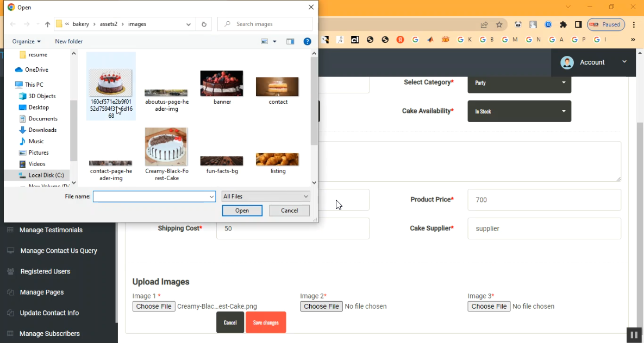Click the Open button in dialog
Image resolution: width=644 pixels, height=343 pixels.
click(x=242, y=211)
